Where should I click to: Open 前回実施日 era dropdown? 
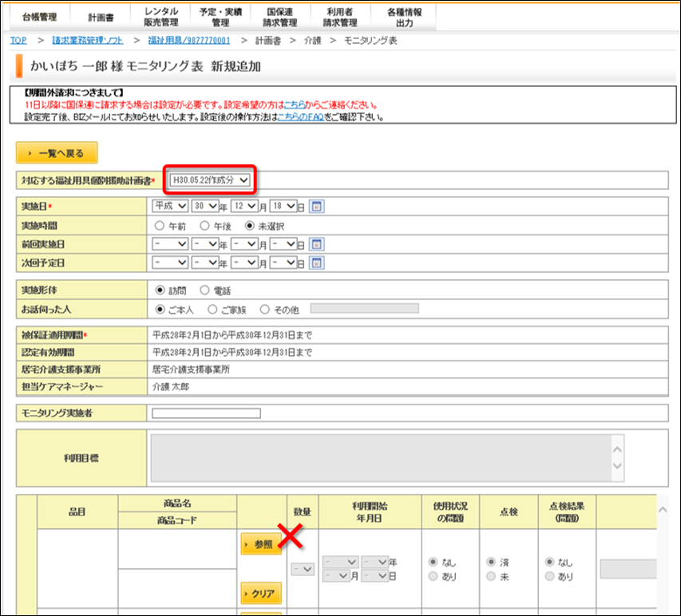[x=170, y=244]
